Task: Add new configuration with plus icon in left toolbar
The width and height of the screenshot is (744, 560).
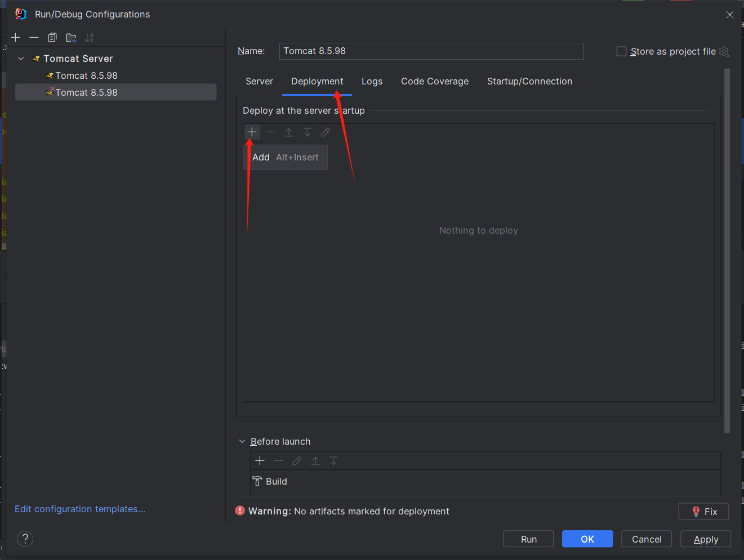Action: [16, 38]
